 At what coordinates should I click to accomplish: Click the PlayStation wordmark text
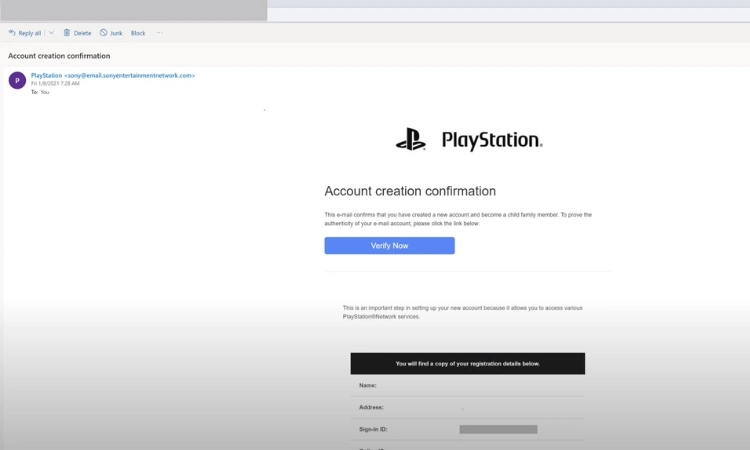point(491,141)
